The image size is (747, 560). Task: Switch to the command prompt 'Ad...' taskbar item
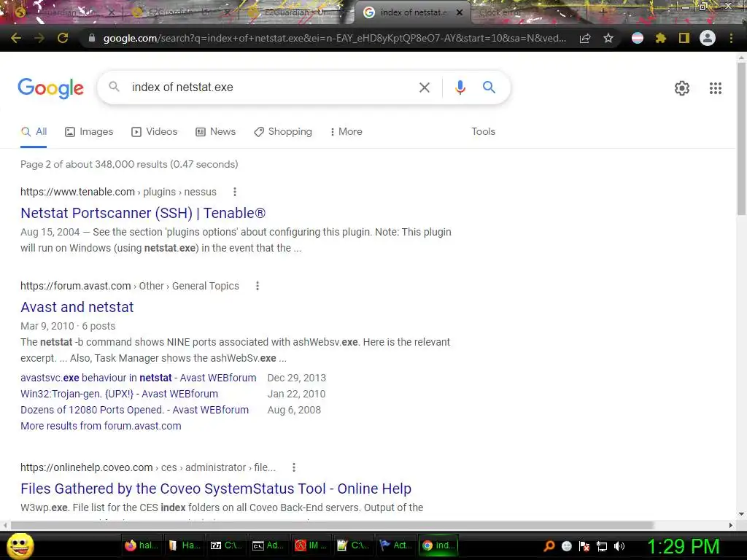268,545
